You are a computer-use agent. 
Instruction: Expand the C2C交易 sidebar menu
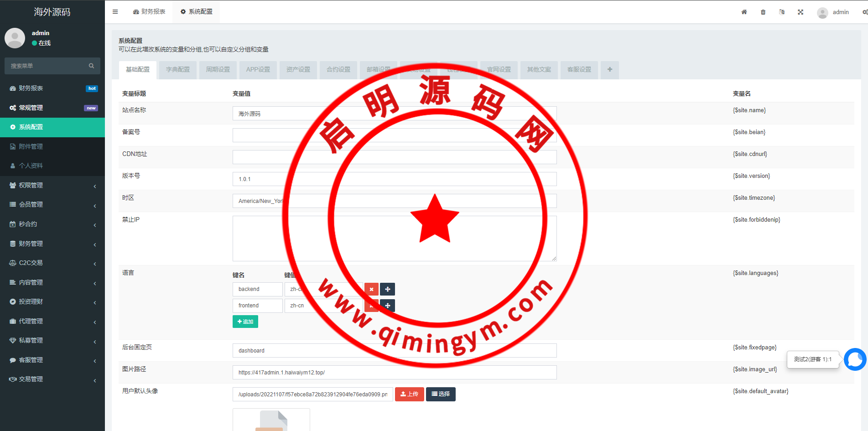(52, 263)
